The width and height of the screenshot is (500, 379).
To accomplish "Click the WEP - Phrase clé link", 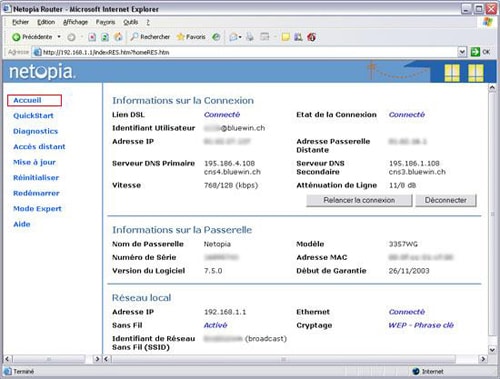I will point(421,325).
